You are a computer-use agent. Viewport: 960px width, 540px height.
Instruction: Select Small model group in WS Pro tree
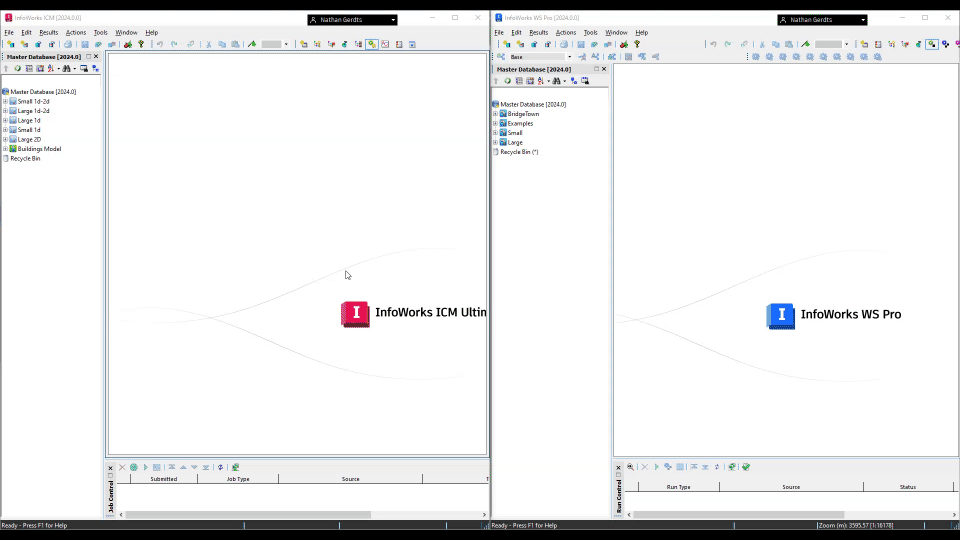point(515,133)
